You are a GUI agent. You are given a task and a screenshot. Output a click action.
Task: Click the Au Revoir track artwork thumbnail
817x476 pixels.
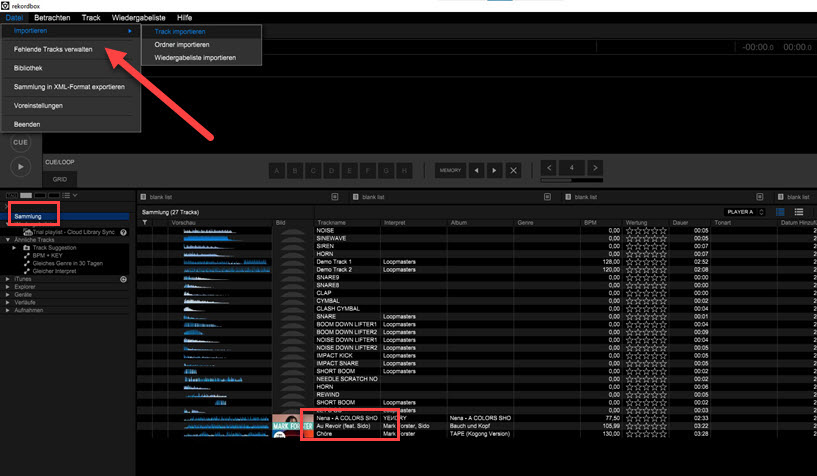(292, 426)
